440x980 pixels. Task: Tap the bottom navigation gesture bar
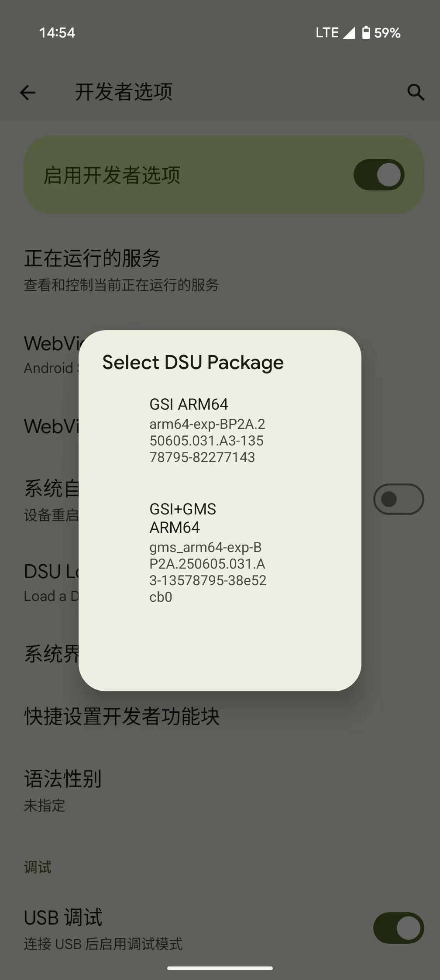pyautogui.click(x=220, y=968)
